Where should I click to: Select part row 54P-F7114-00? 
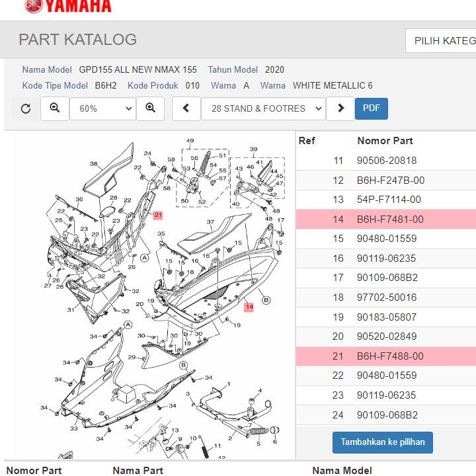(x=389, y=200)
